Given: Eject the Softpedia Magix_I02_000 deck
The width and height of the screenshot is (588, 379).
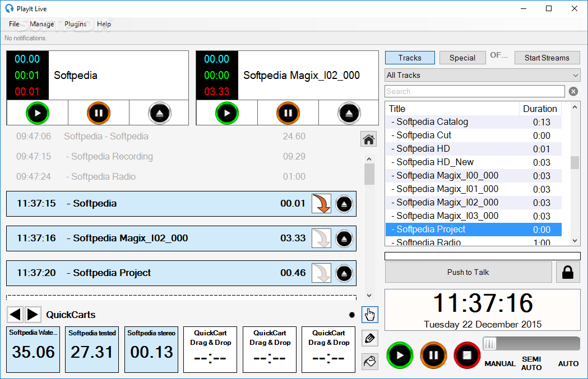Looking at the screenshot, I should [x=349, y=113].
